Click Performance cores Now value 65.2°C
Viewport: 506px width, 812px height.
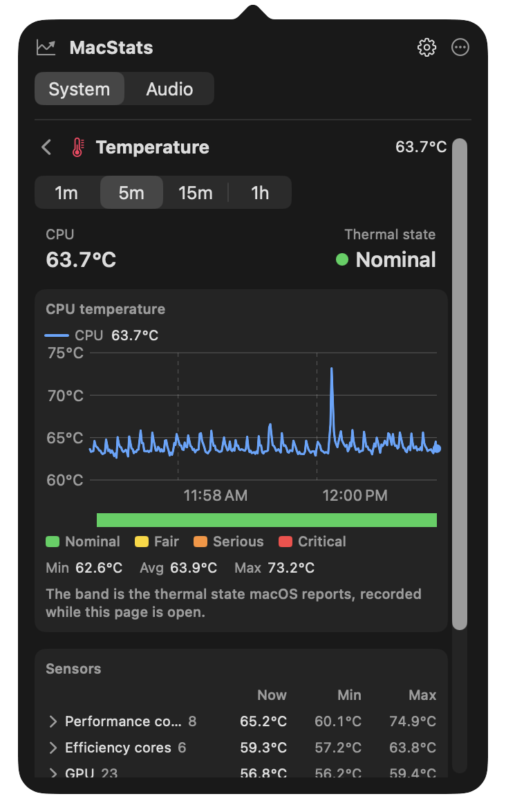tap(263, 721)
